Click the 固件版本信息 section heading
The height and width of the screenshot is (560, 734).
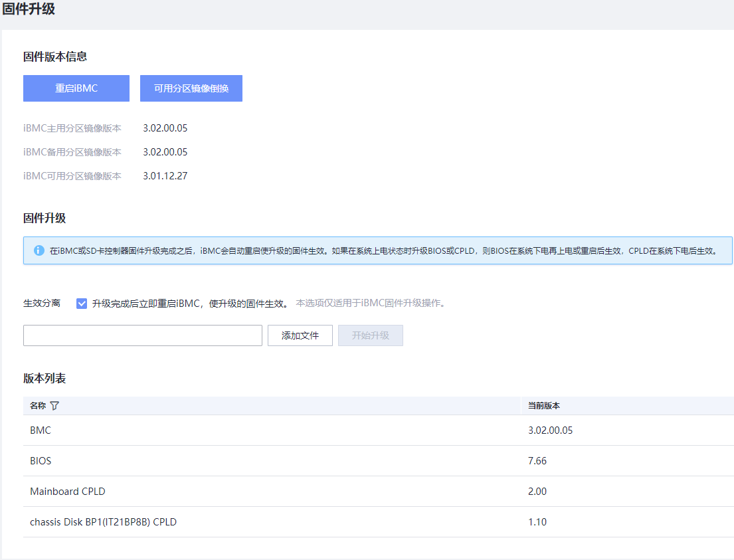[55, 56]
